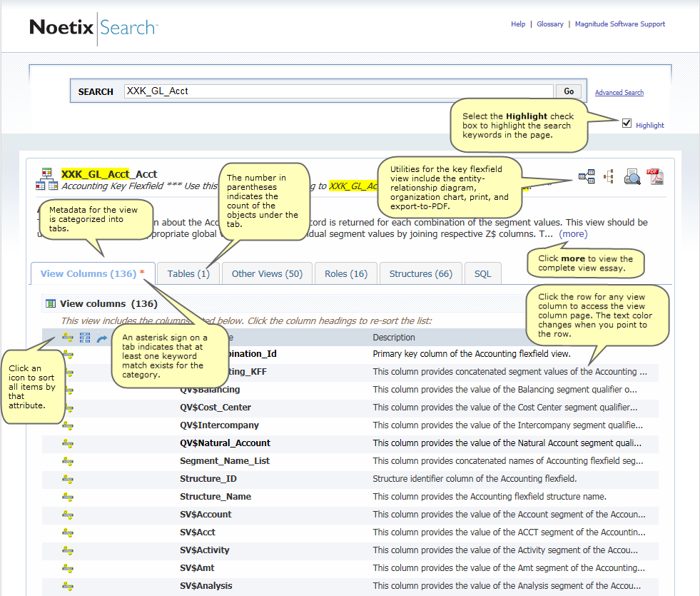Open the Tables (1) tab
The image size is (700, 596).
188,273
